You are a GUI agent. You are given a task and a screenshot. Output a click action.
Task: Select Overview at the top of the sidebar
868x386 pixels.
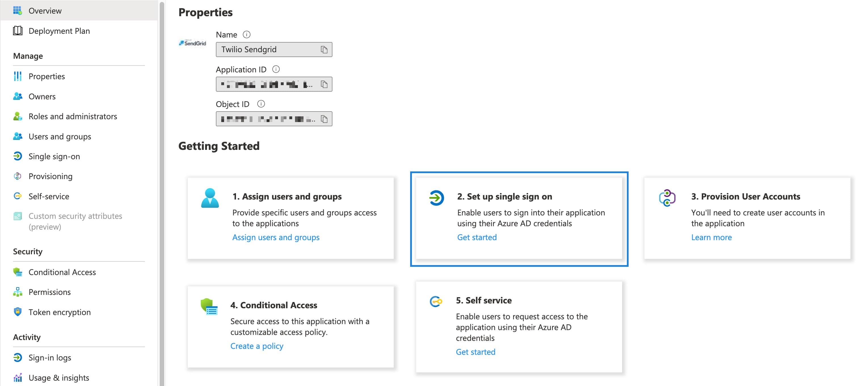coord(45,11)
